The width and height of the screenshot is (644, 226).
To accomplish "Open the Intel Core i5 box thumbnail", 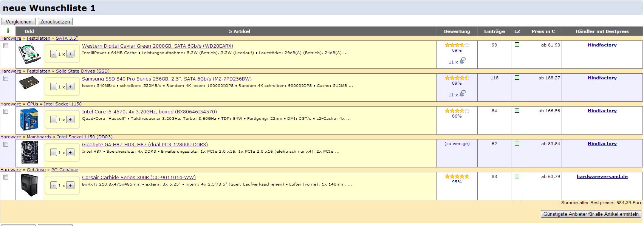I will [29, 120].
